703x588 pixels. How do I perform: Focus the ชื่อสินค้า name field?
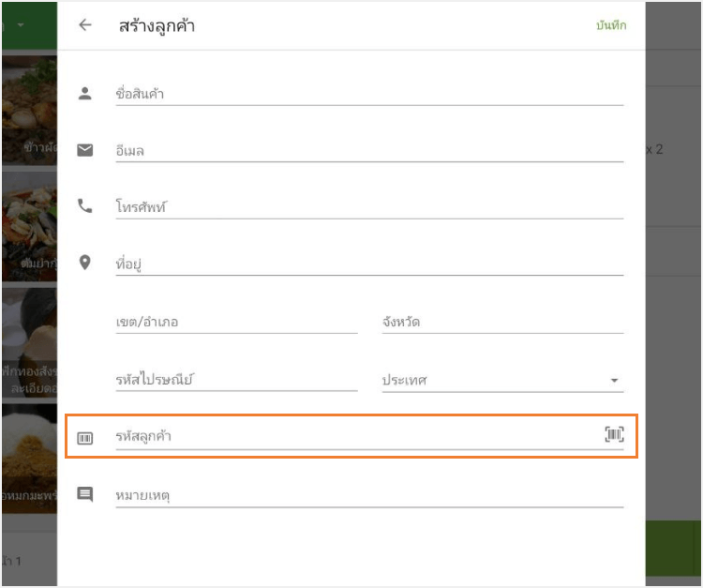pos(369,94)
